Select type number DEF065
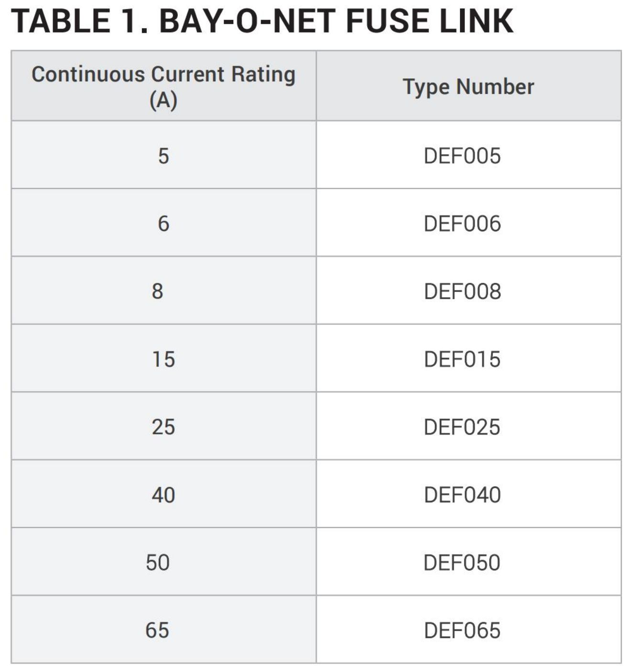Screen dimensions: 632x672 pos(462,631)
